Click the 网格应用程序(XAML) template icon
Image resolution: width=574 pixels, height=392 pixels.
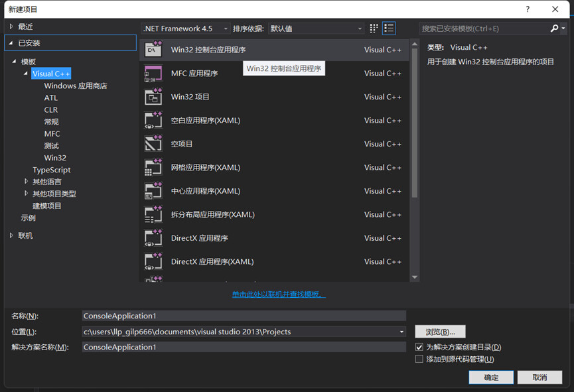click(x=153, y=167)
